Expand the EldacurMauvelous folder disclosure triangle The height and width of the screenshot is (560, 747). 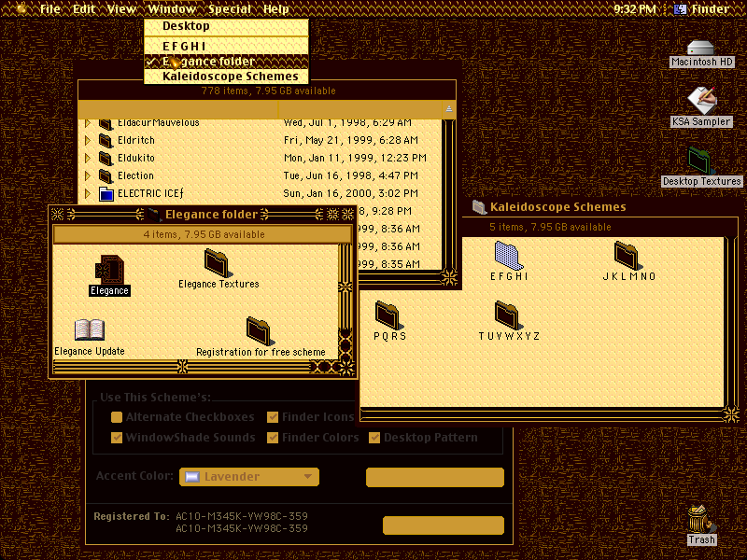tap(87, 123)
